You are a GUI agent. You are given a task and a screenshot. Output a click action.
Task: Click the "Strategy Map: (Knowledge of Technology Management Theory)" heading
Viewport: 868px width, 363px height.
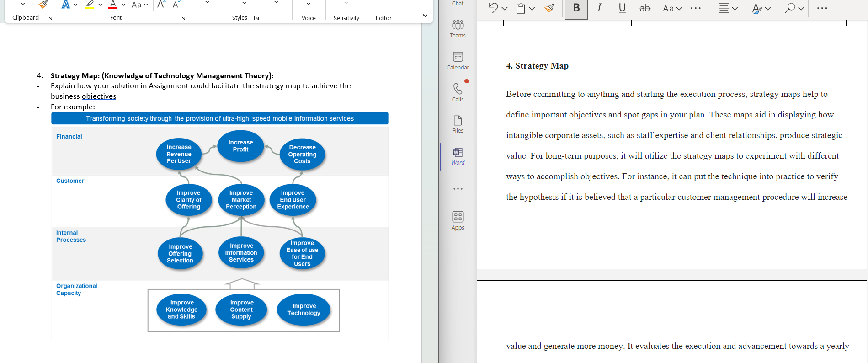coord(162,76)
